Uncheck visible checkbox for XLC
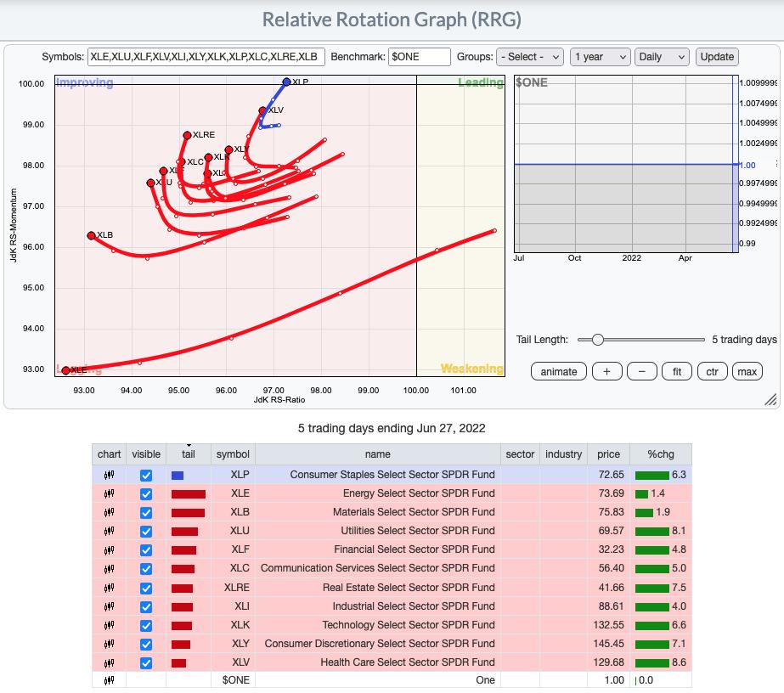 [146, 569]
